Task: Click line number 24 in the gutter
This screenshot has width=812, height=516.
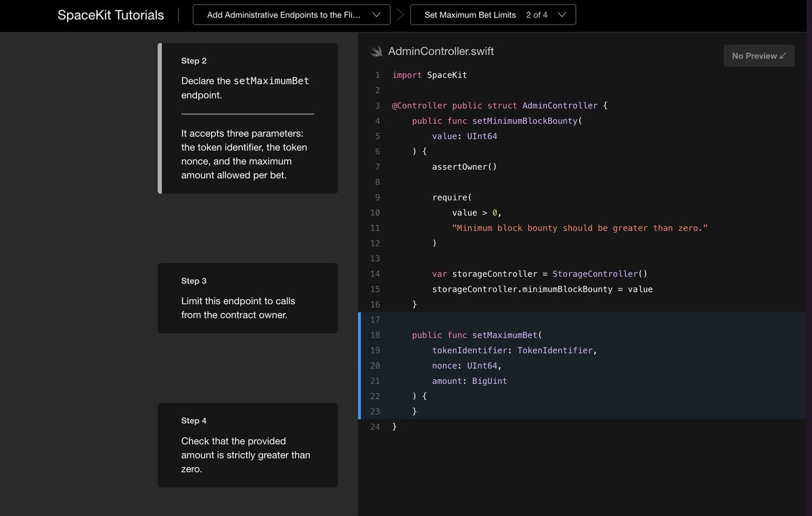Action: tap(375, 427)
